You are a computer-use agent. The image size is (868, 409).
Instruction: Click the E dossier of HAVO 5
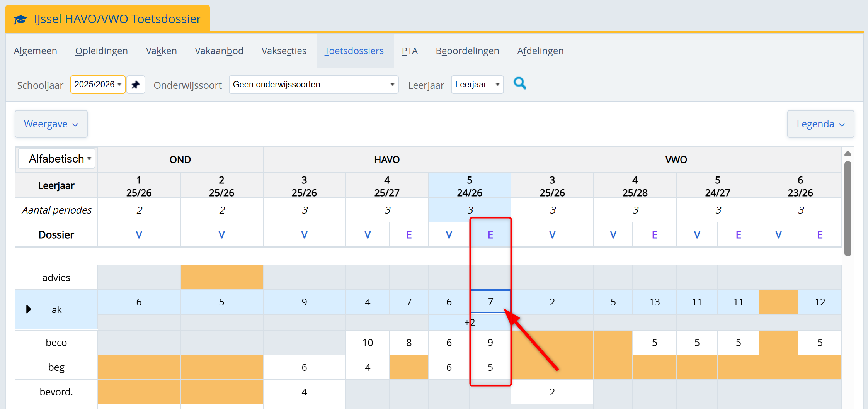click(490, 235)
